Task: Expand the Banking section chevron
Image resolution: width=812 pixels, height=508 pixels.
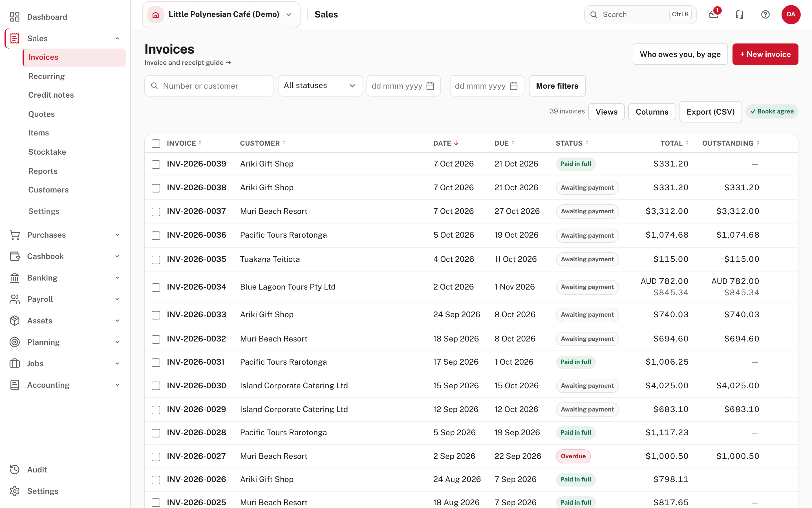Action: click(x=118, y=278)
